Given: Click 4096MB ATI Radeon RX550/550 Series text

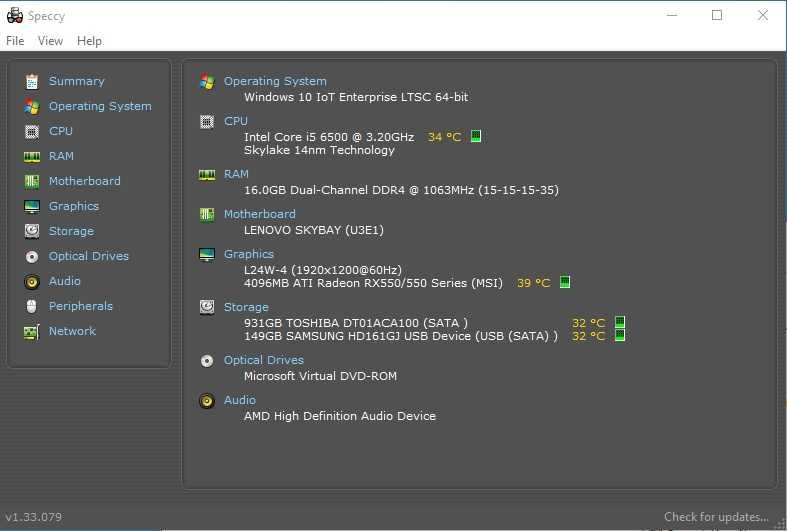Looking at the screenshot, I should 373,283.
